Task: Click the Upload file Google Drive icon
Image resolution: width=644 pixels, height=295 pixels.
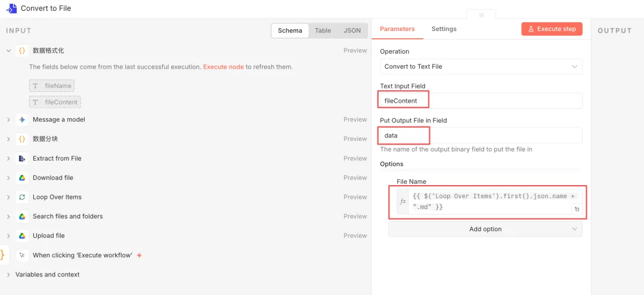Action: coord(22,235)
